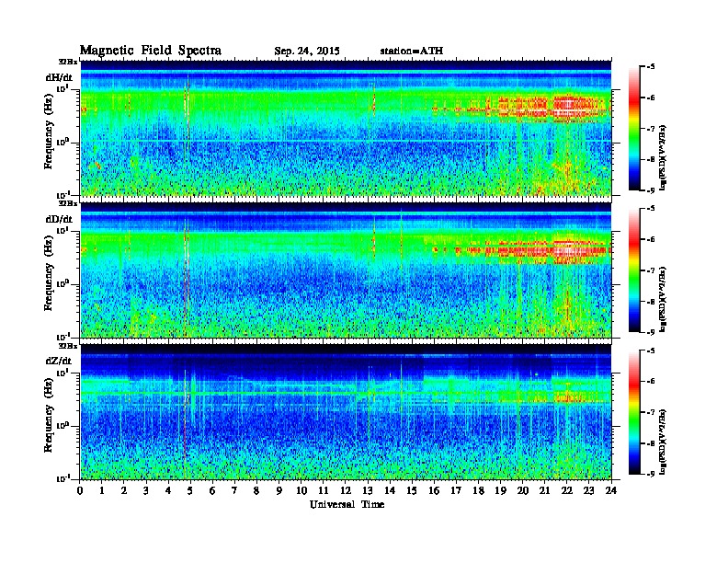The height and width of the screenshot is (563, 728).
Task: Click hour tick label "3" on time axis
Action: click(146, 490)
